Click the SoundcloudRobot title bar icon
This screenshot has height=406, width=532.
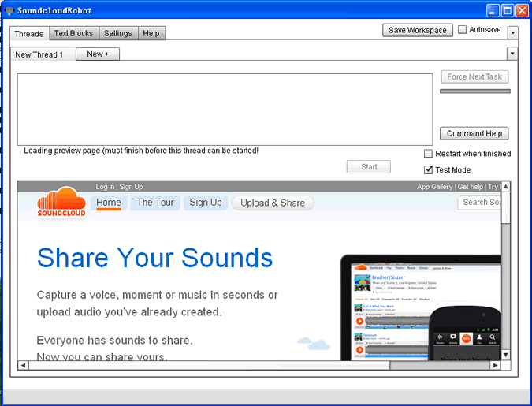tap(9, 10)
